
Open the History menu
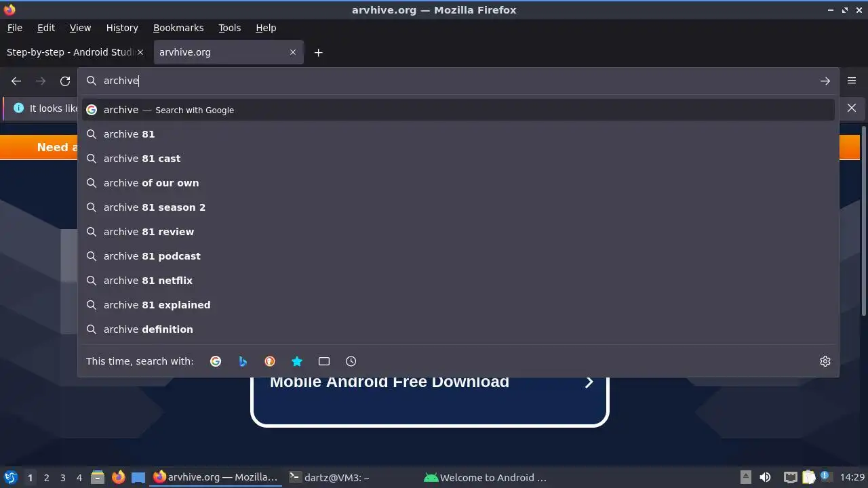[x=122, y=28]
